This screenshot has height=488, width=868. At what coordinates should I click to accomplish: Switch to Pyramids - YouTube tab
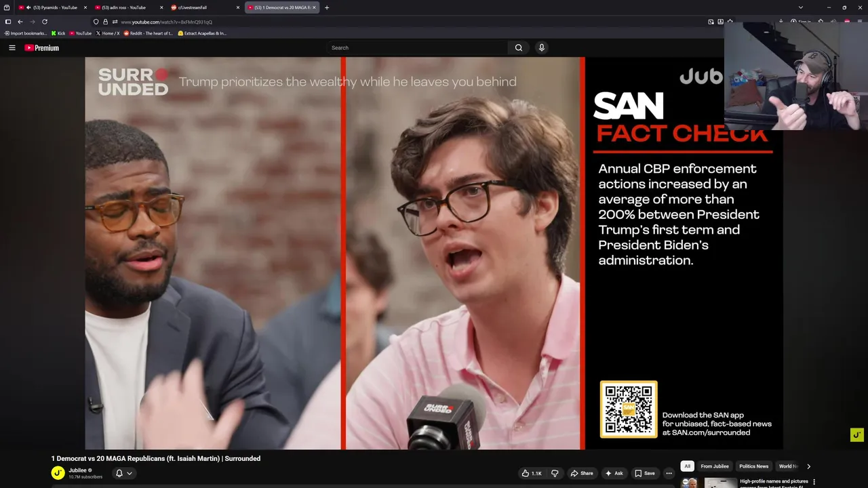(x=53, y=7)
